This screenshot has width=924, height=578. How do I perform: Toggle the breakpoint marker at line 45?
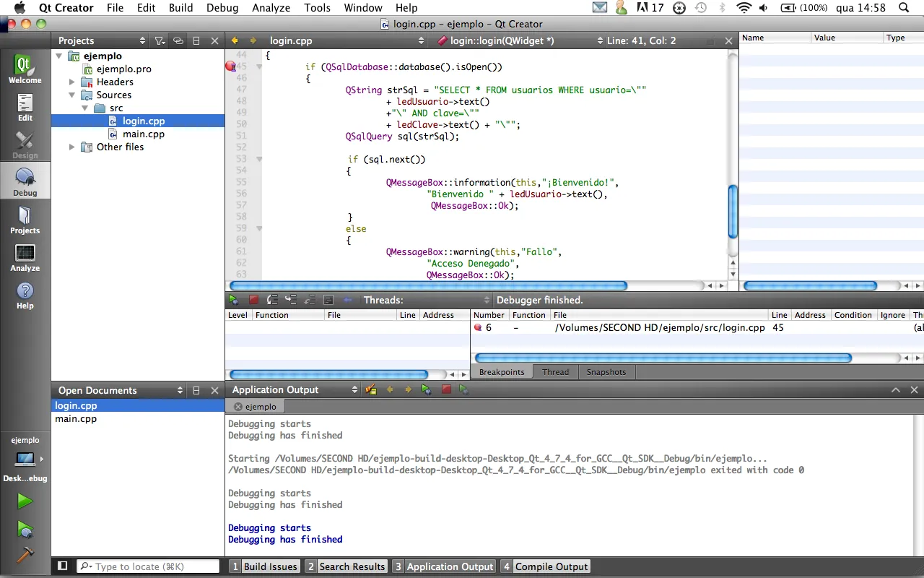(230, 66)
